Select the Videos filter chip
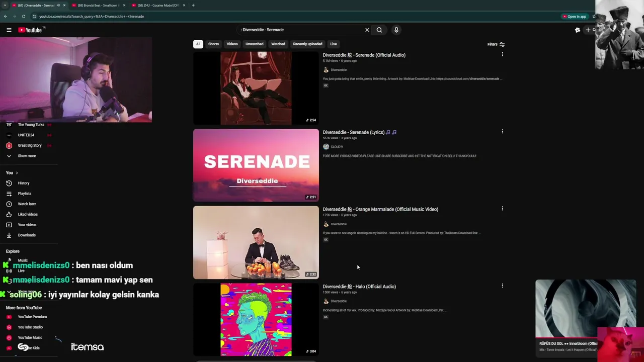Image resolution: width=644 pixels, height=362 pixels. pyautogui.click(x=232, y=44)
